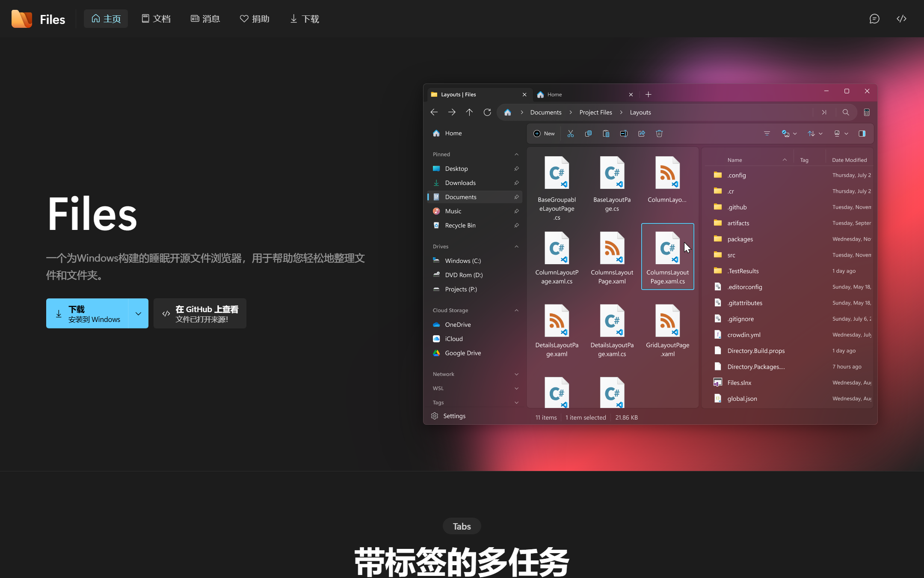Expand the Tags section chevron
924x578 pixels.
click(x=516, y=402)
